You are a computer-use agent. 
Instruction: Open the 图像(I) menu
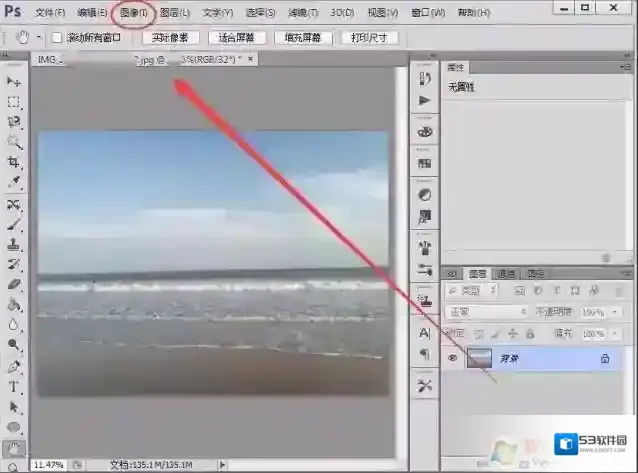coord(133,13)
